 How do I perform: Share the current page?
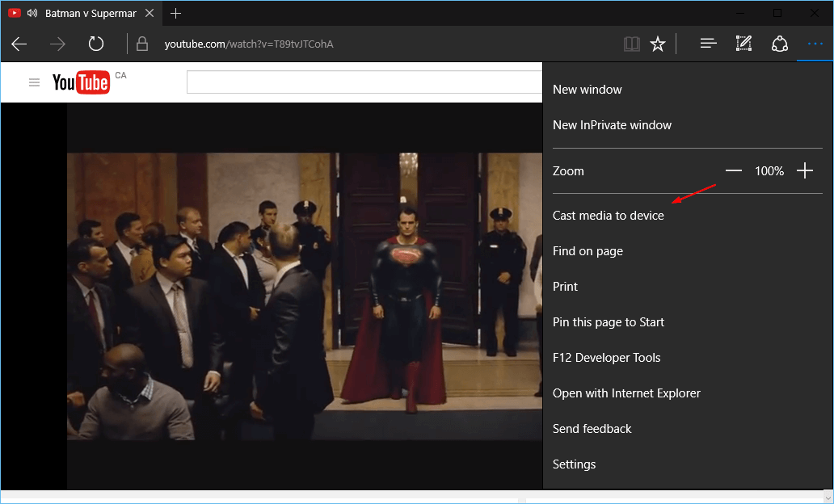click(779, 44)
